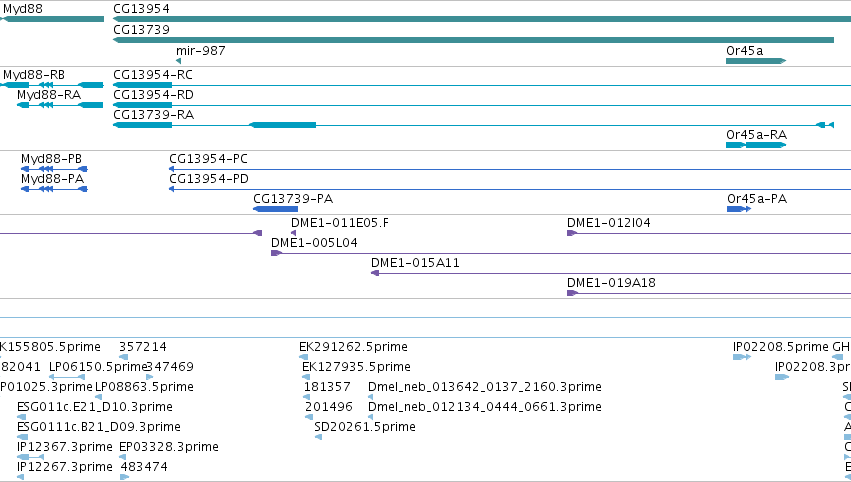Select the IP02208.3prime label
This screenshot has width=851, height=482.
tap(812, 366)
